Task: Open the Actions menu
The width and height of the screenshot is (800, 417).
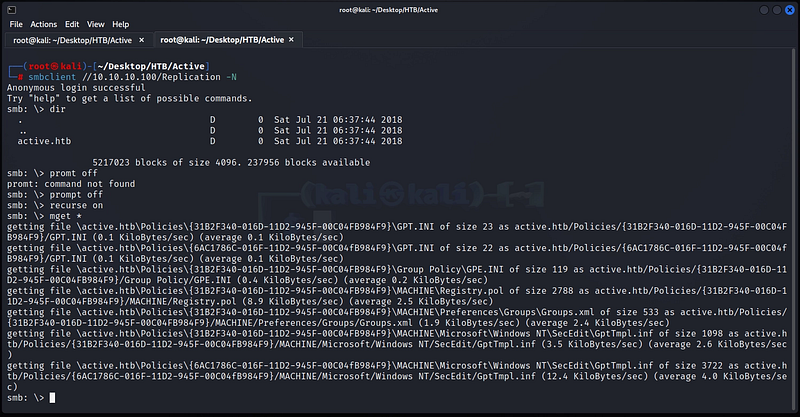Action: tap(43, 24)
